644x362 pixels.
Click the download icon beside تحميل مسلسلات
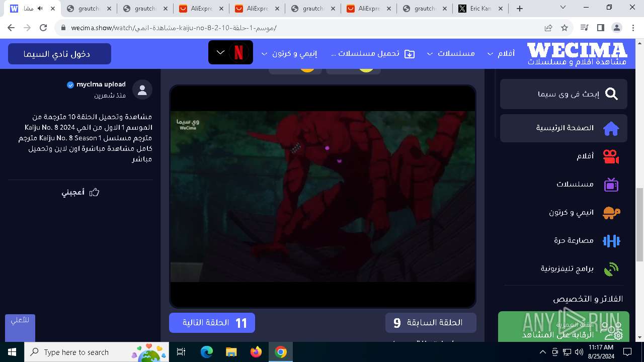tap(410, 53)
